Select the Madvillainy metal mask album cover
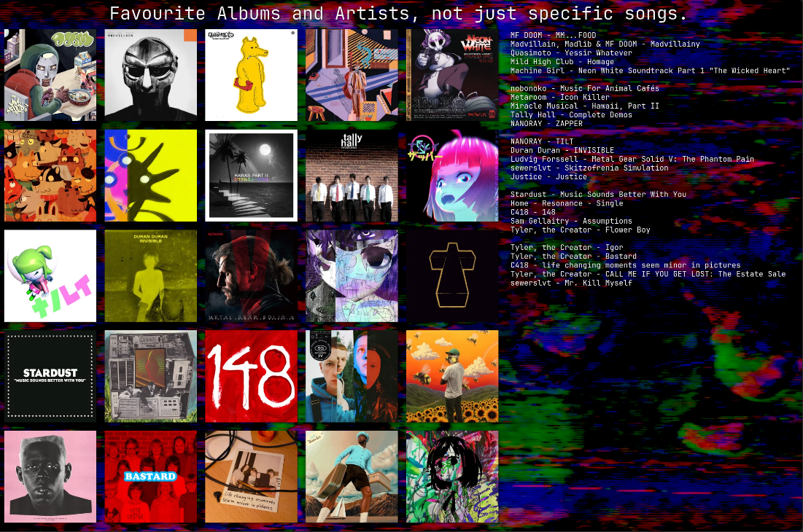 click(x=150, y=75)
